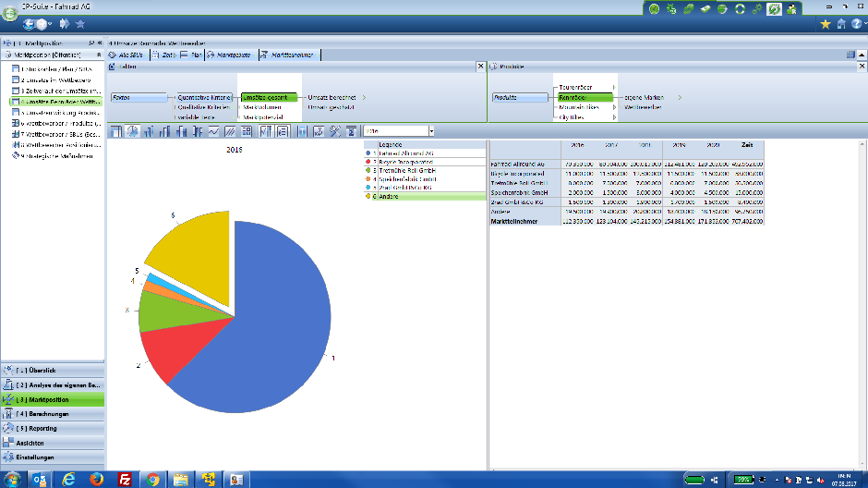Toggle the legend display button in toolbar
Viewport: 868px width, 488px height.
pos(283,131)
